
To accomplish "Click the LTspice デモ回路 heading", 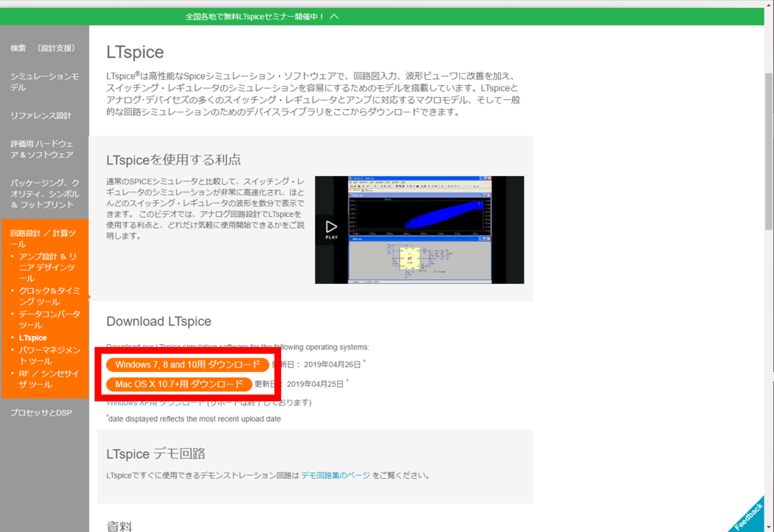I will 155,453.
